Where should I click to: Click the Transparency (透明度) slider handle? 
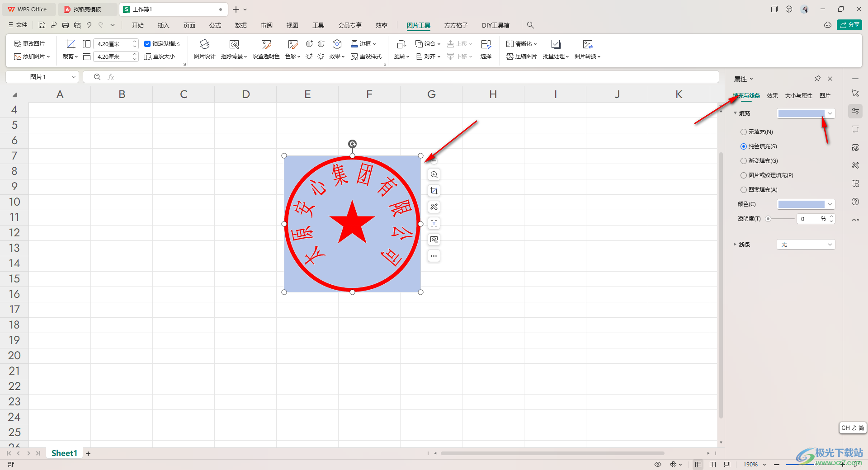[x=768, y=219]
